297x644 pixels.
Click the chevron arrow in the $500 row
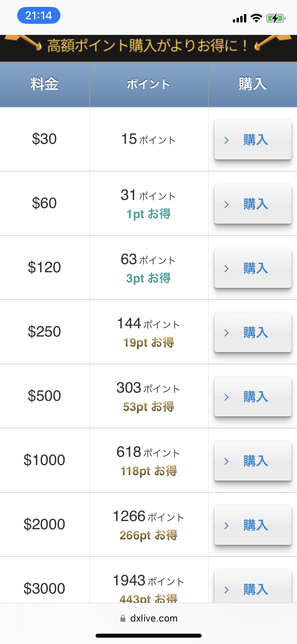point(226,397)
